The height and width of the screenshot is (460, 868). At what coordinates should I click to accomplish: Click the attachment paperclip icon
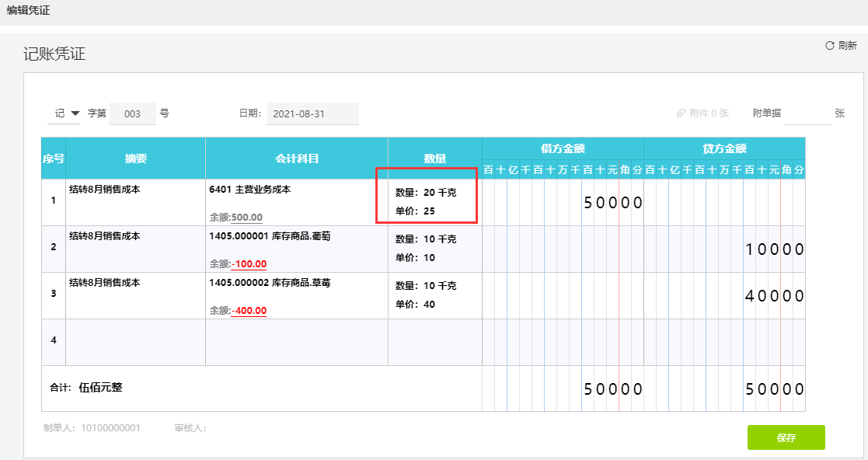[681, 113]
